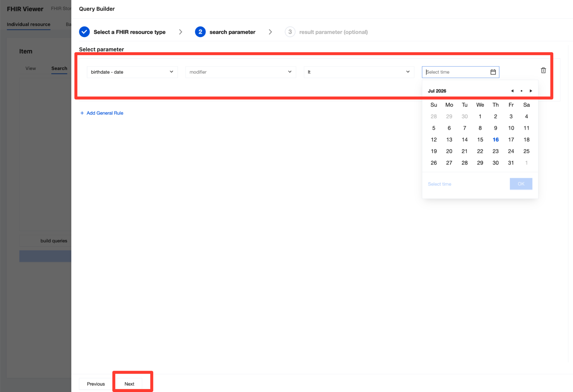Select date 20 in the calendar
Screen dimensions: 573x392
click(x=449, y=151)
